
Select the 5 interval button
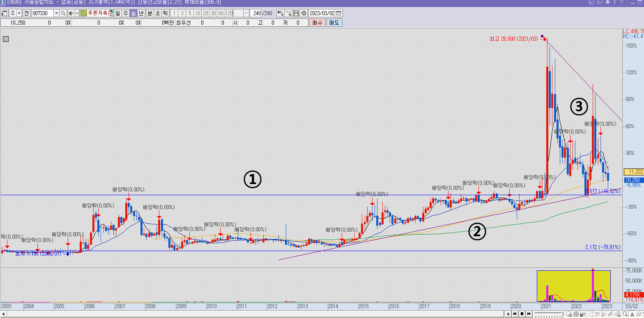[x=190, y=13]
